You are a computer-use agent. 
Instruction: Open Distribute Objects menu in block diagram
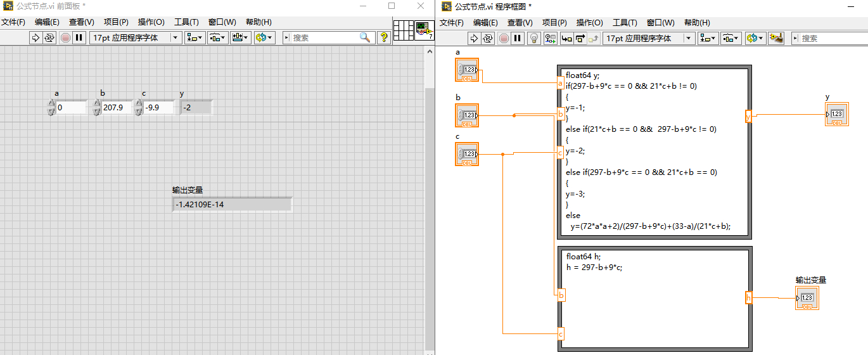click(731, 39)
